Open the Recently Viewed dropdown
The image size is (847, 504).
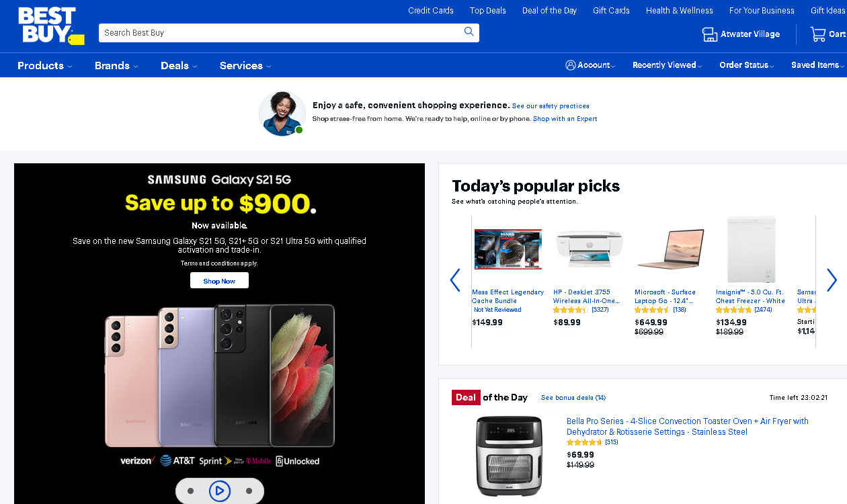click(x=667, y=65)
